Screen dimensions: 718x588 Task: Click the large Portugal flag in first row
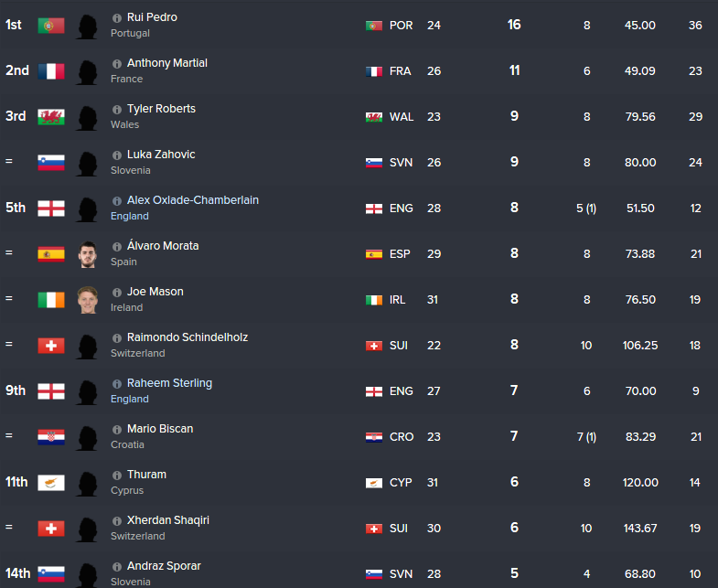[51, 26]
